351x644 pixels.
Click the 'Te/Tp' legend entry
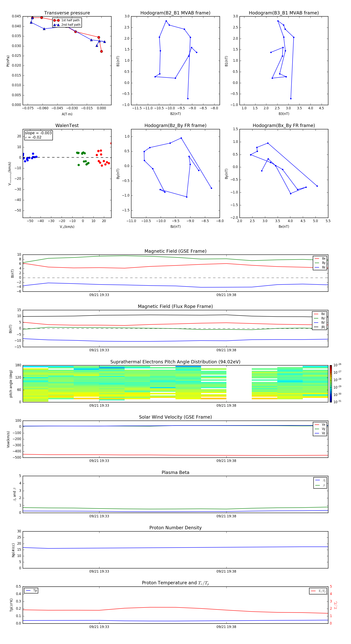(318, 591)
